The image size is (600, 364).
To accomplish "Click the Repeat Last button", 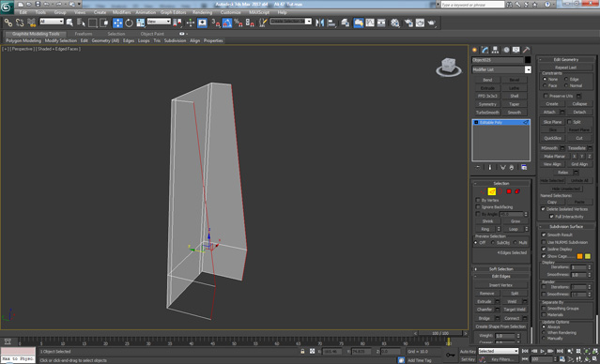I will point(565,68).
